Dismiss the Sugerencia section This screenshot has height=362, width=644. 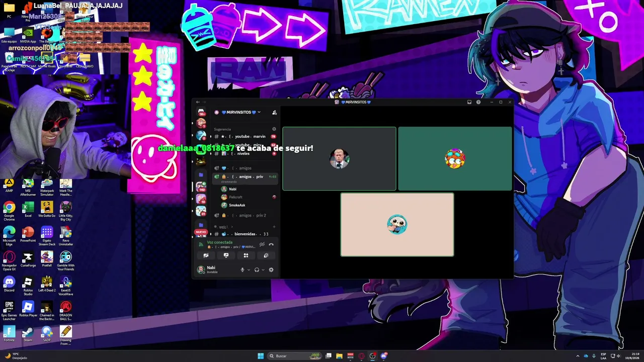pyautogui.click(x=274, y=129)
